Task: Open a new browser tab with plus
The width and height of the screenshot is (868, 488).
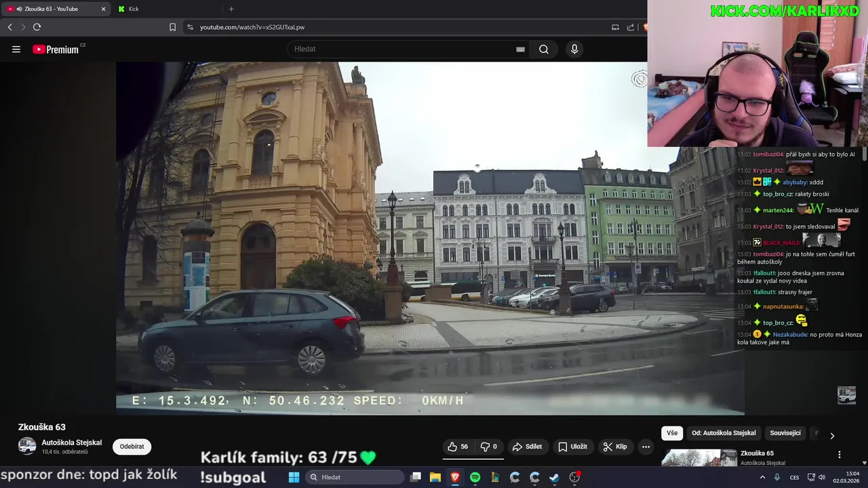Action: [x=231, y=9]
